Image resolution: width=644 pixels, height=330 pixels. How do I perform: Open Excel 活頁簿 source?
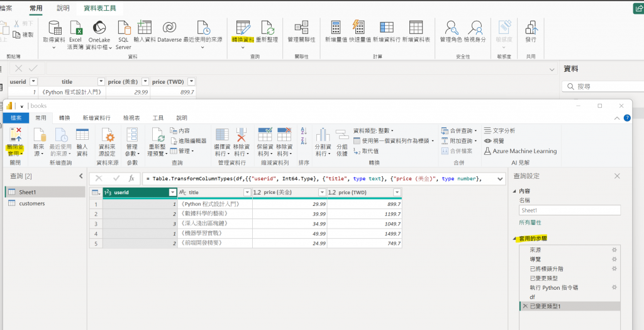tap(75, 35)
